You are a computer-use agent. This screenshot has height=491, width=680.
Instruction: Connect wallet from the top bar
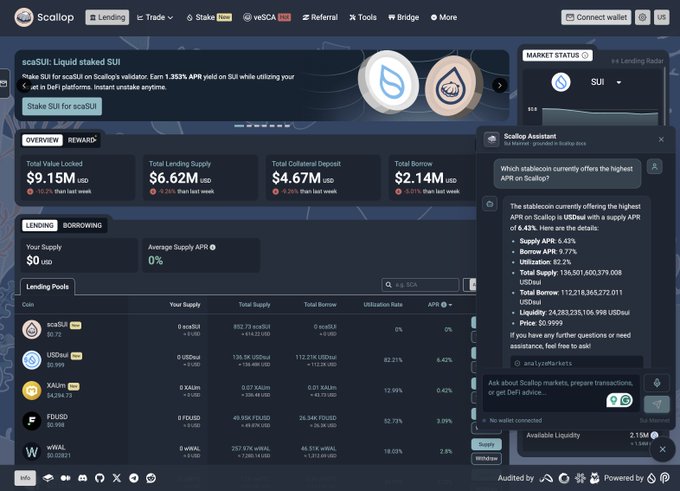(x=596, y=17)
